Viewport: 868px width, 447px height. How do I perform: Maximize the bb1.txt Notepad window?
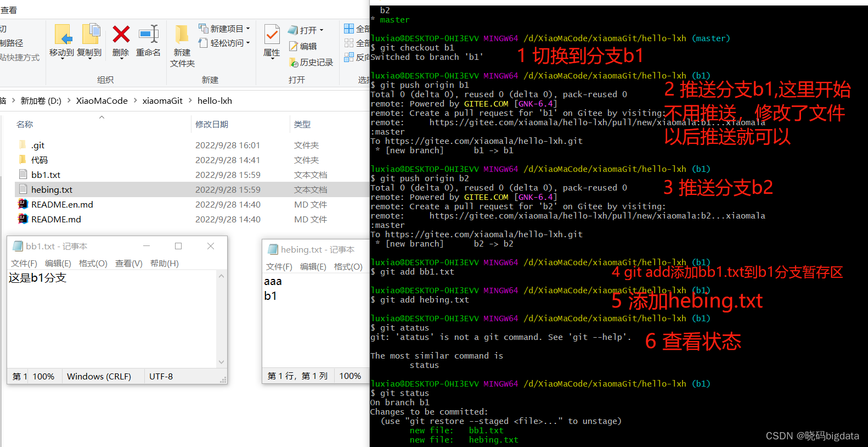click(178, 246)
